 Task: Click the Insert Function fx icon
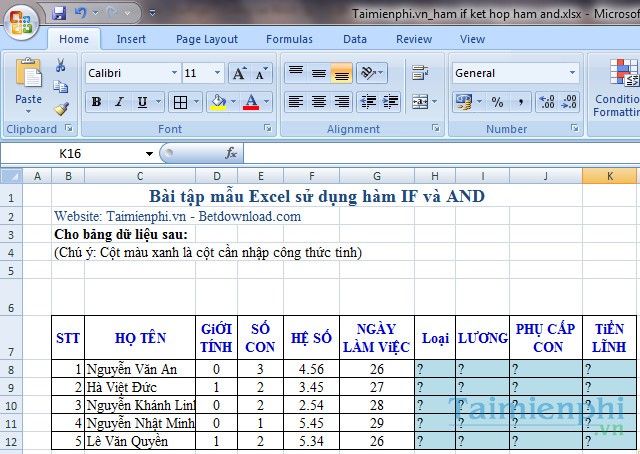click(x=231, y=153)
